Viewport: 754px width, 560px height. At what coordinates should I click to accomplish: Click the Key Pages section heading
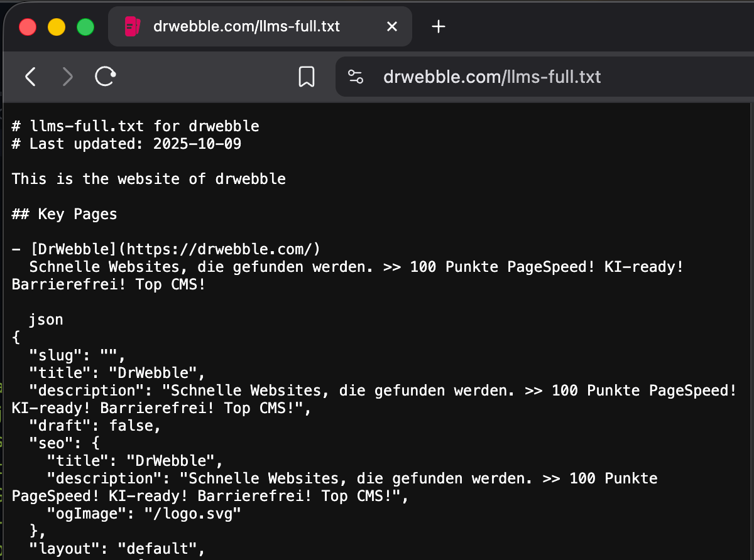pos(64,213)
